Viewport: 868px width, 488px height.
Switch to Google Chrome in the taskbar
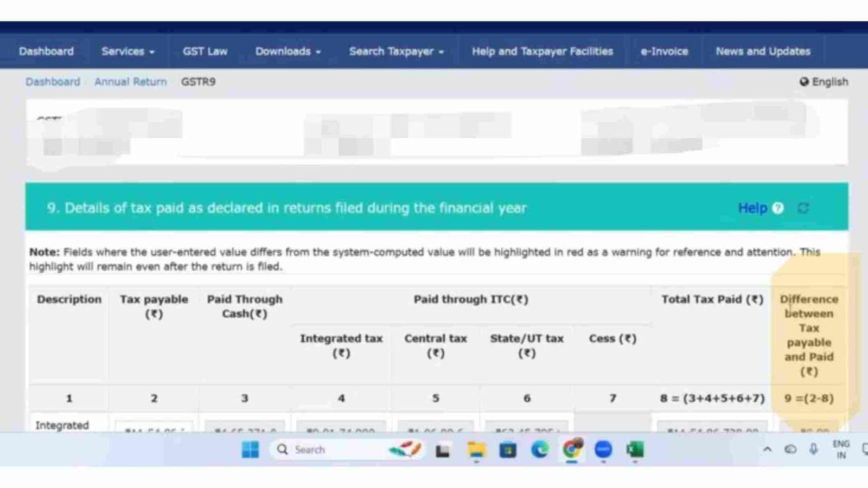(571, 450)
